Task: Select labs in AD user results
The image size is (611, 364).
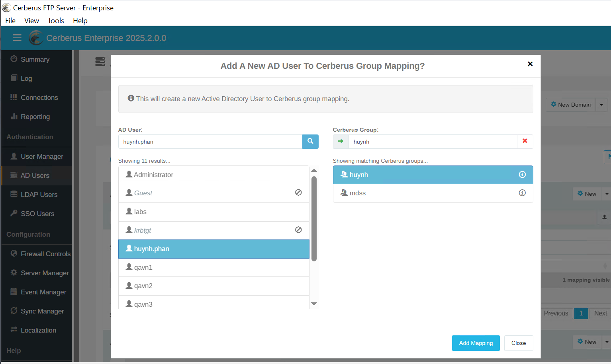Action: pyautogui.click(x=214, y=212)
